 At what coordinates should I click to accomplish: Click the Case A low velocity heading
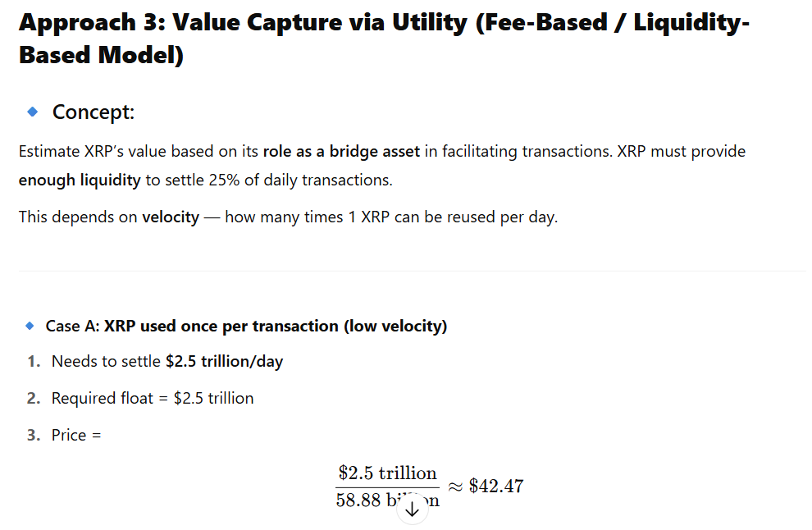(246, 326)
